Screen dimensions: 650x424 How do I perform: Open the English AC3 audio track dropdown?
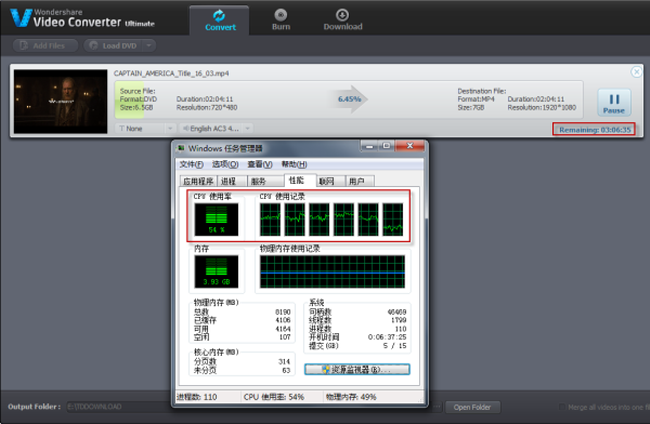point(216,128)
